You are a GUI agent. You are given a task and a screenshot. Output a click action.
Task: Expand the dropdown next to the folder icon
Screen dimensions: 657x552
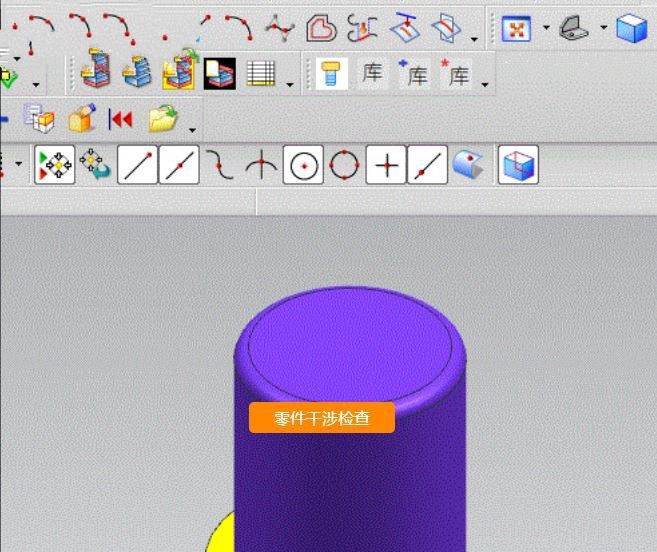click(x=192, y=130)
